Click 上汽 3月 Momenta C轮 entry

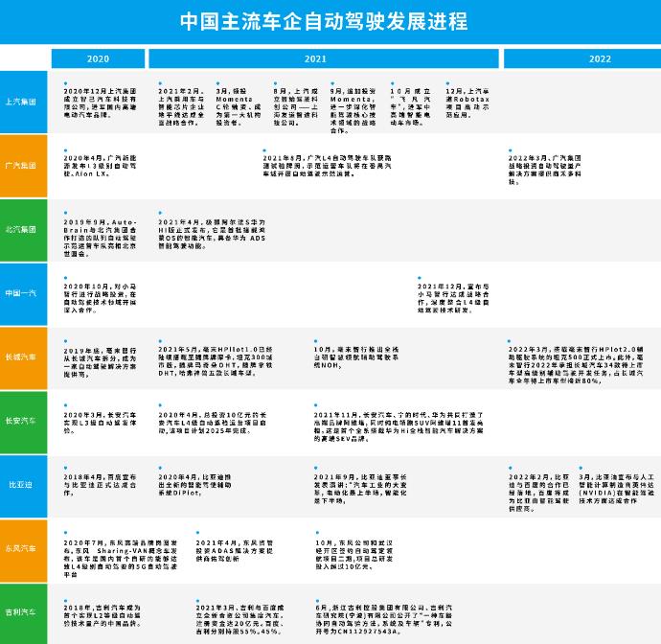coord(239,106)
